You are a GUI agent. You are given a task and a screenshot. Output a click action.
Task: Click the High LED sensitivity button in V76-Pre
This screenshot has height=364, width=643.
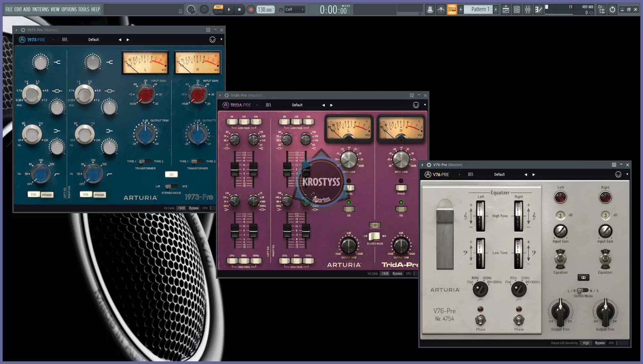[586, 343]
